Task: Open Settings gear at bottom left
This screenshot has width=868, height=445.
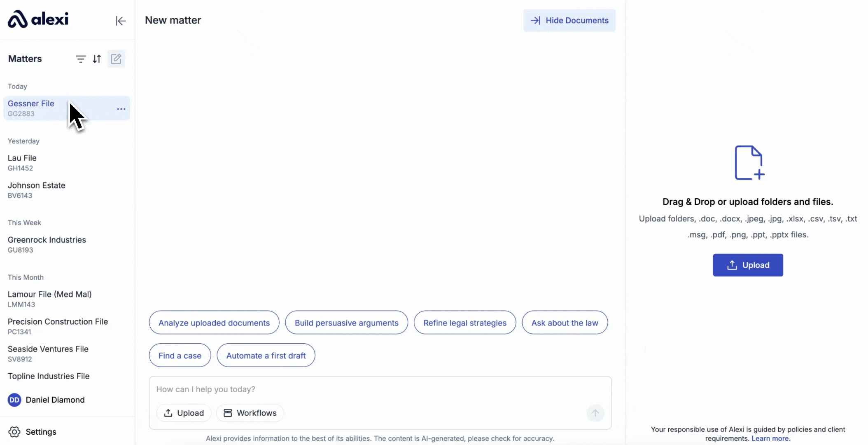Action: click(x=14, y=432)
